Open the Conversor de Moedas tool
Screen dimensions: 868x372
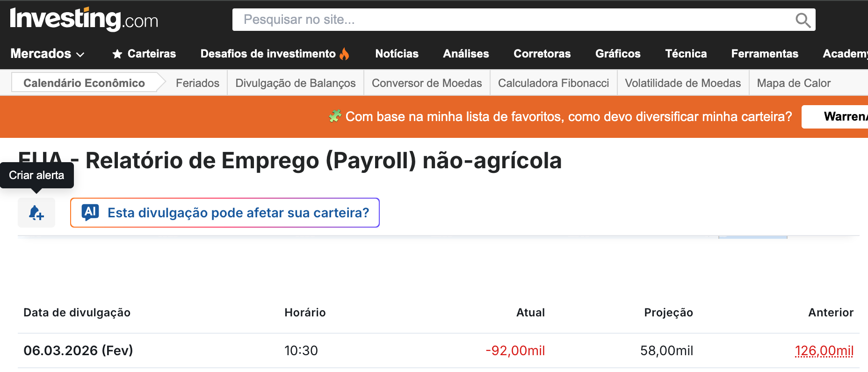pos(427,83)
